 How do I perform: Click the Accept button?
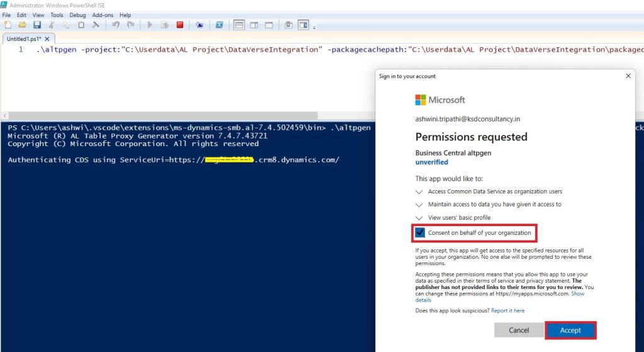570,330
